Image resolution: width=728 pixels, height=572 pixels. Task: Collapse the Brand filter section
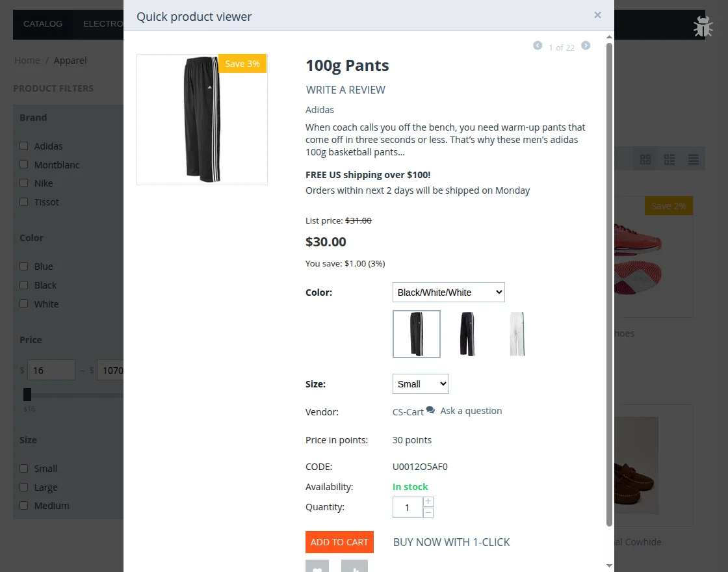[x=32, y=118]
